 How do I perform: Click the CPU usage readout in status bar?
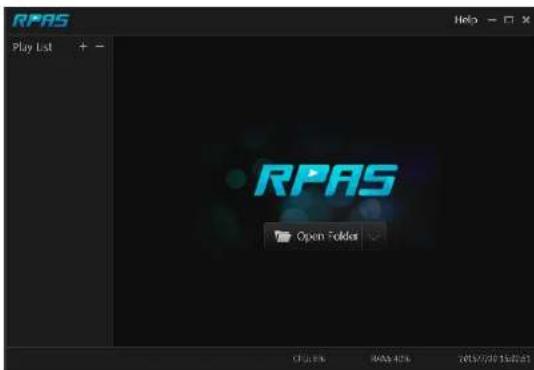[x=309, y=358]
